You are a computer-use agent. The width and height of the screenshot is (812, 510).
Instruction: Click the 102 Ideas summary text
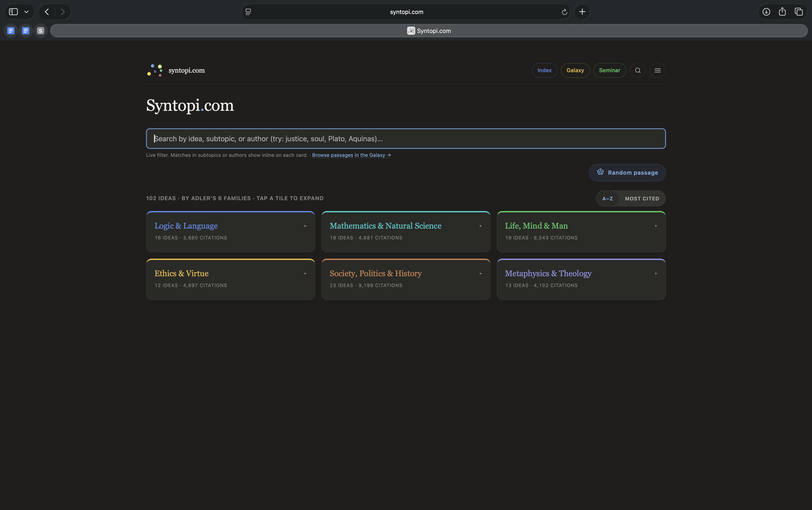[235, 198]
